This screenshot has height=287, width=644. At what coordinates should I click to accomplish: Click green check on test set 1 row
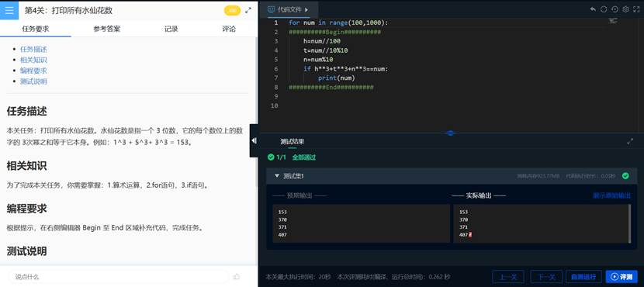(625, 176)
